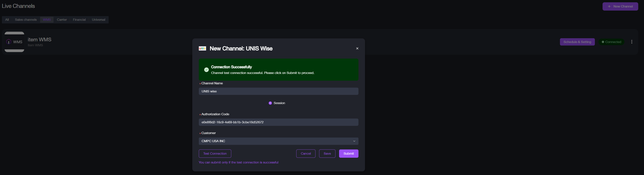Select the Session radio button
644x175 pixels.
click(270, 103)
